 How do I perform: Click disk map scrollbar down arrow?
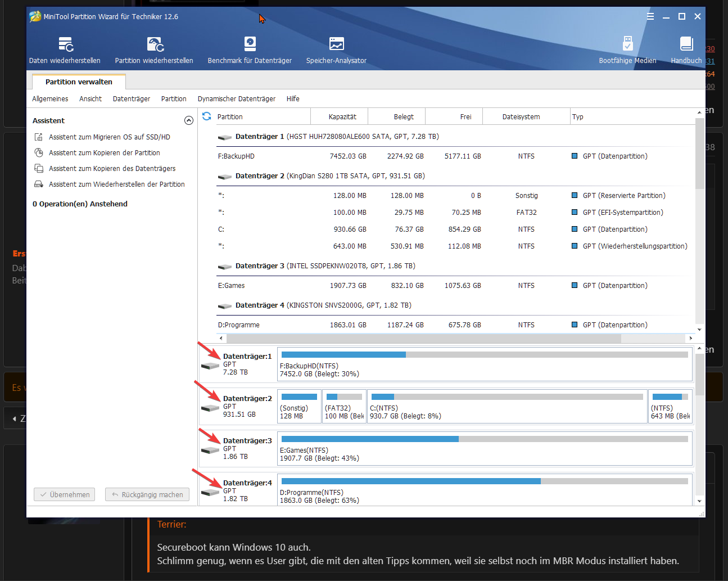699,501
